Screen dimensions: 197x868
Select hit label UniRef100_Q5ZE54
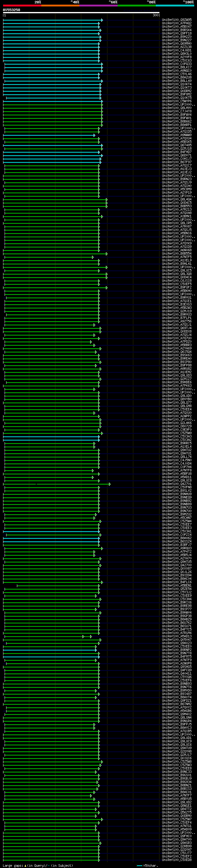tap(177, 589)
